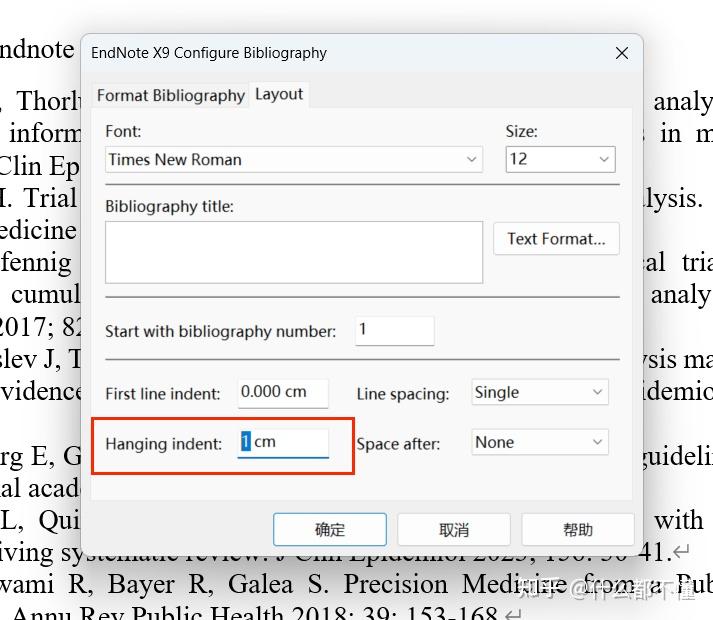The width and height of the screenshot is (713, 620).
Task: Click the word Trial in the document
Action: [x=50, y=198]
